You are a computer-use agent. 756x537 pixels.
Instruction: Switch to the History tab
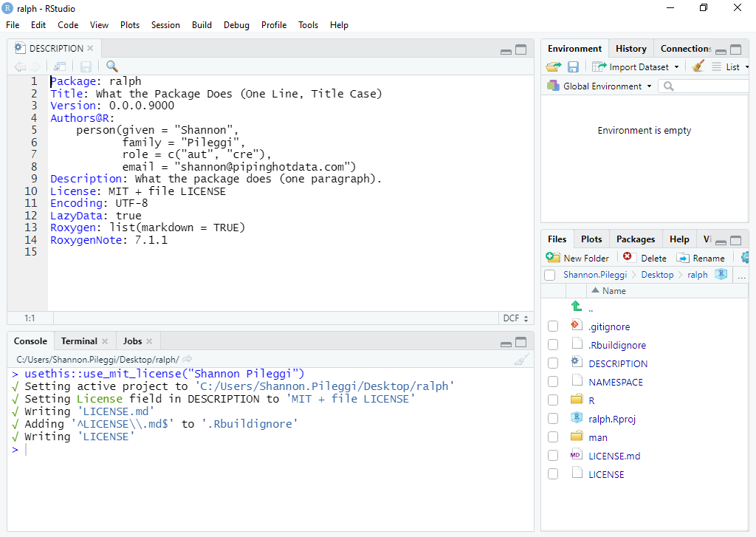(x=630, y=49)
